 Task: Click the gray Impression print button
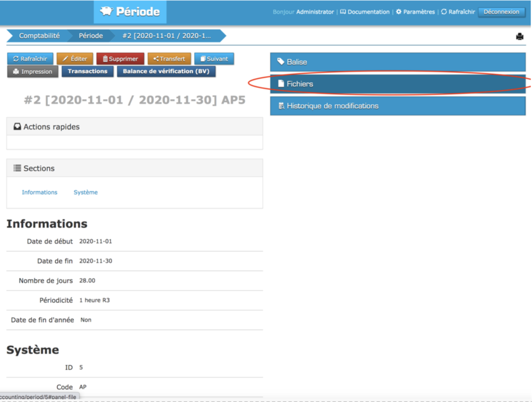[33, 72]
